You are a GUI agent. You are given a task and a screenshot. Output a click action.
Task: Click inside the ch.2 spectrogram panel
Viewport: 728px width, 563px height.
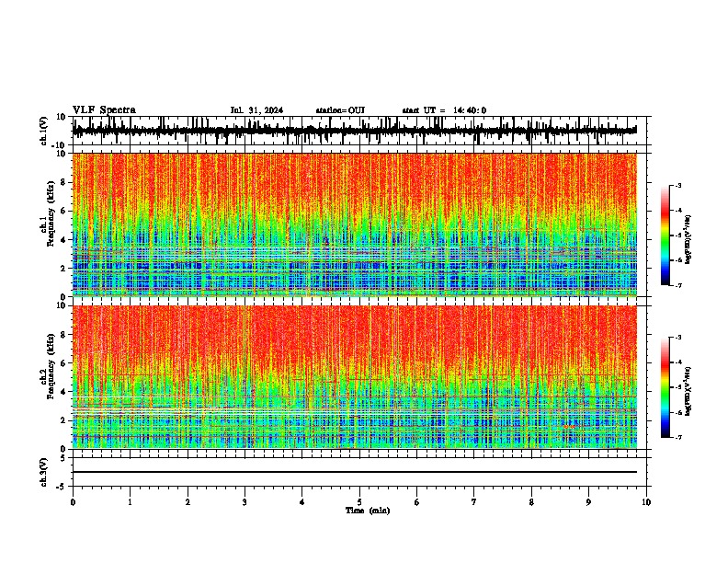(x=355, y=377)
